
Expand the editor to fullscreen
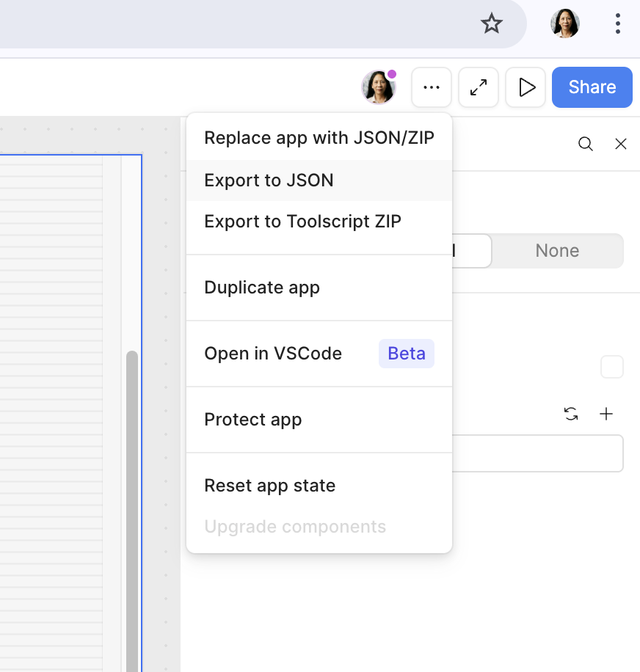pyautogui.click(x=479, y=87)
